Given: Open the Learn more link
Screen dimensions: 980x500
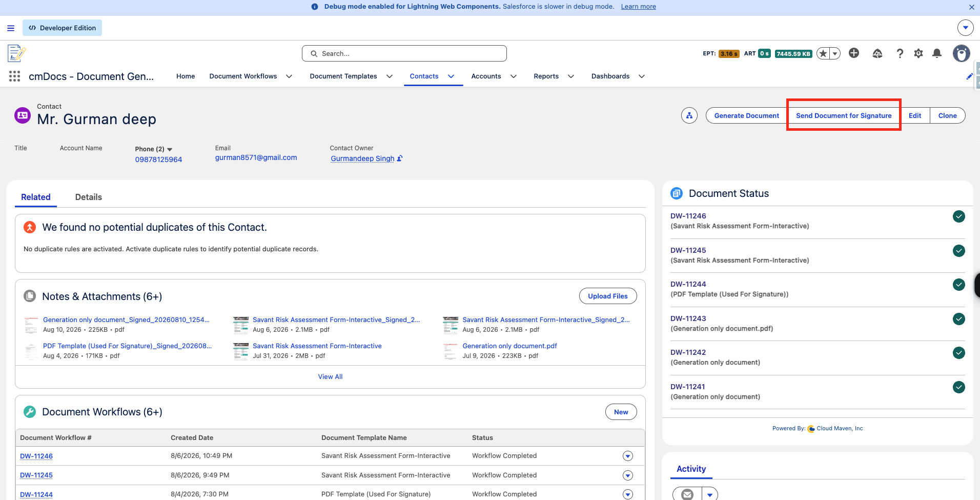Looking at the screenshot, I should coord(638,7).
